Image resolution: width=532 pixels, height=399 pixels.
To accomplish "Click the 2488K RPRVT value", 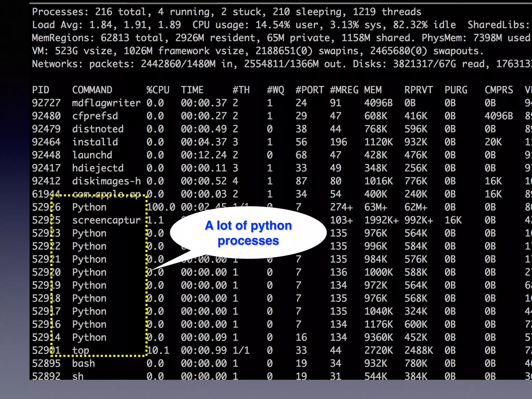I will click(x=419, y=350).
